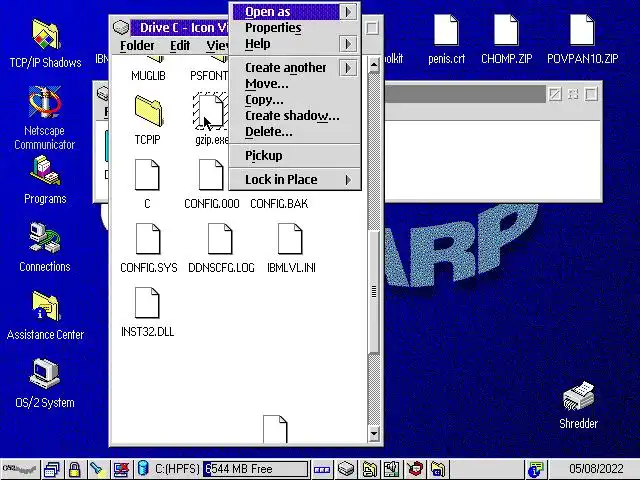Select the TCPIP folder in Drive C
This screenshot has width=640, height=480.
(149, 111)
